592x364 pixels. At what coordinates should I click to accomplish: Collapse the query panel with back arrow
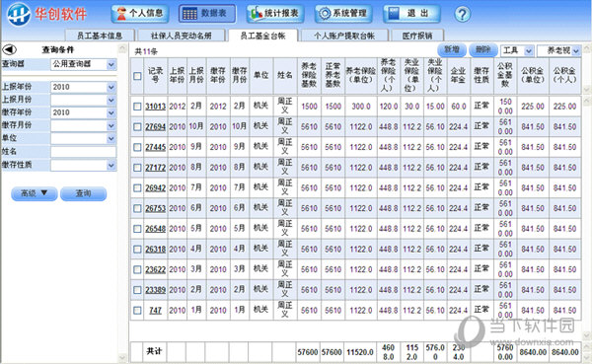point(10,49)
